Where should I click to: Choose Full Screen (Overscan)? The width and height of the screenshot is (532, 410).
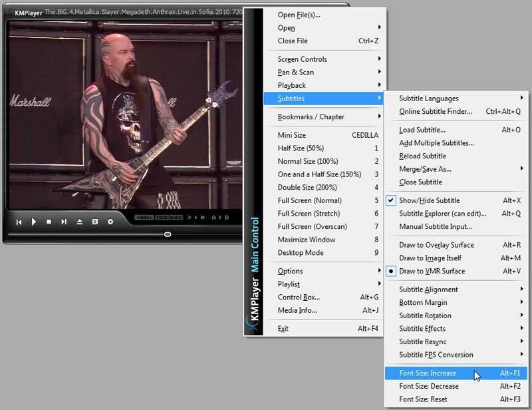coord(324,226)
